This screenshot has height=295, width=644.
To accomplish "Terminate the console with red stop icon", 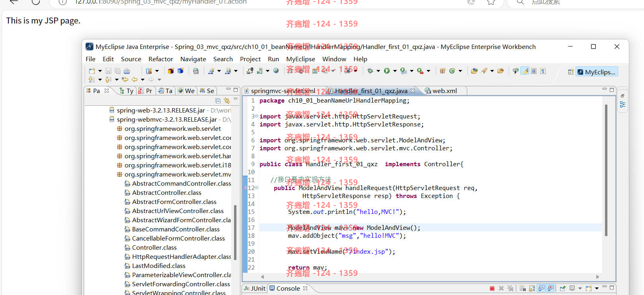I will click(492, 288).
